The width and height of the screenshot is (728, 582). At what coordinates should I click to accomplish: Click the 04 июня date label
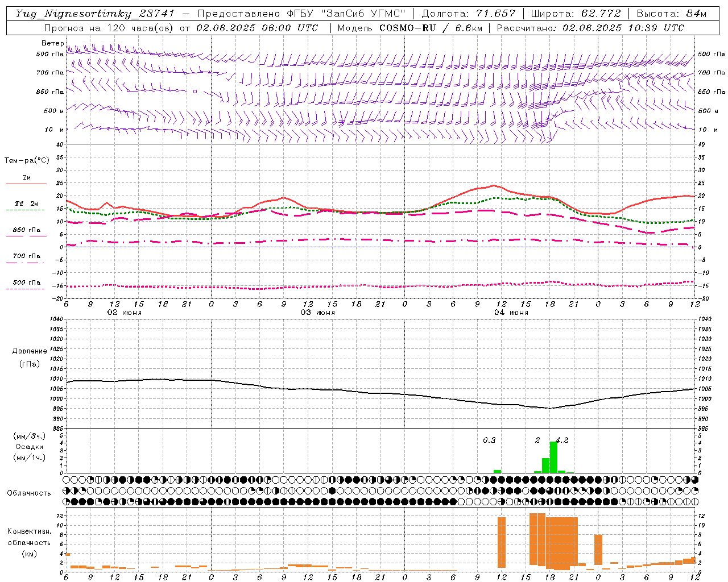[511, 313]
